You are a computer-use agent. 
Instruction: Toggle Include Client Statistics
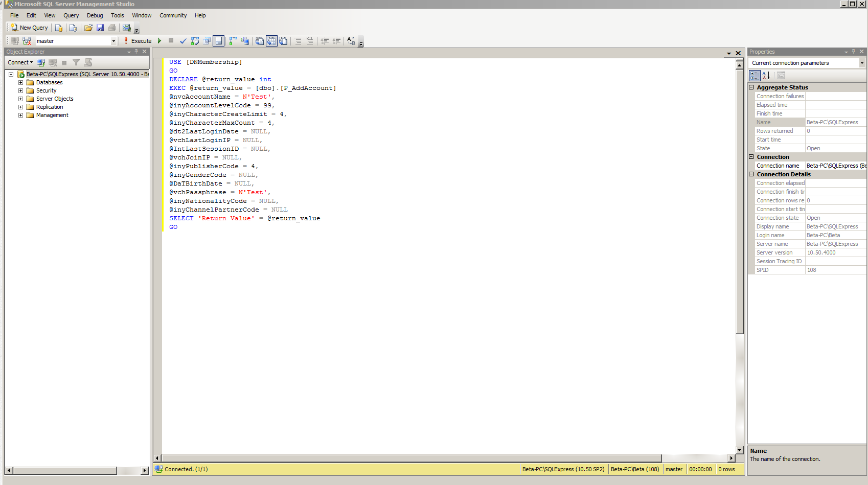tap(245, 41)
